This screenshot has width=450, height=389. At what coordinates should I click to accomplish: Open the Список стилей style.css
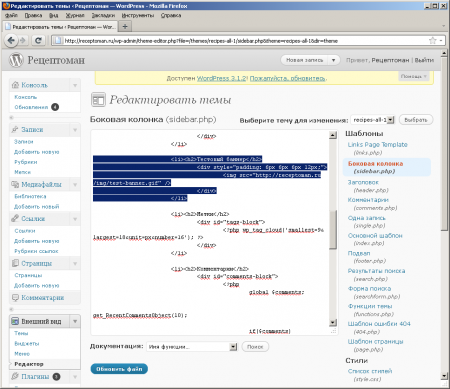(370, 371)
